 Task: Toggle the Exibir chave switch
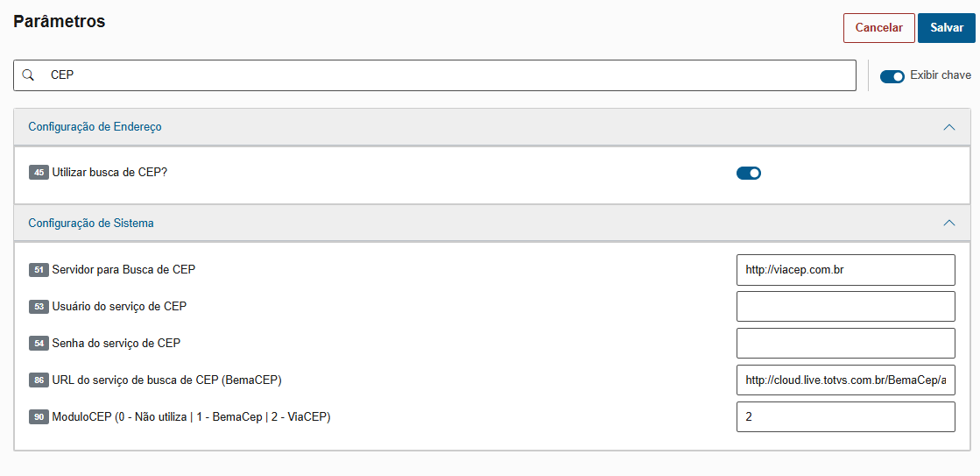click(x=892, y=76)
